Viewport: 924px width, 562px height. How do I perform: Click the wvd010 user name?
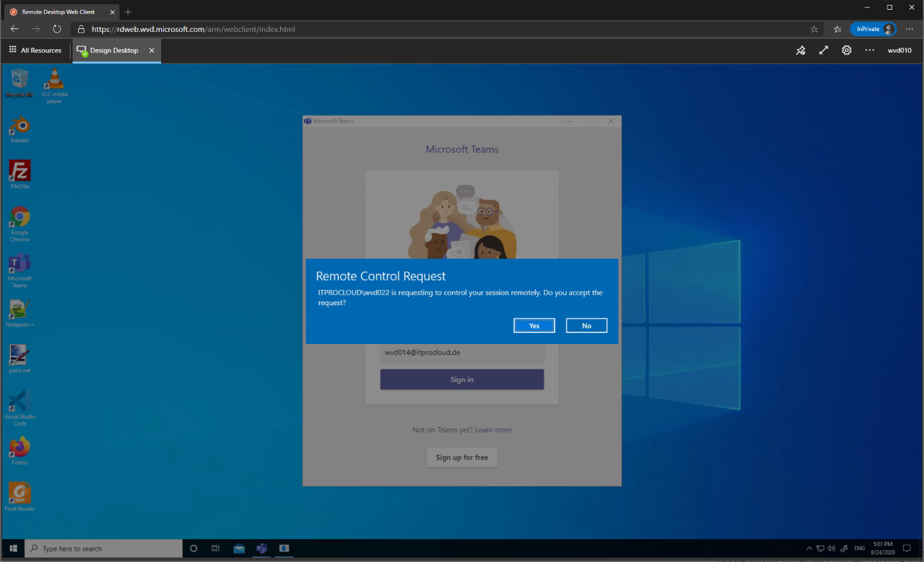900,51
